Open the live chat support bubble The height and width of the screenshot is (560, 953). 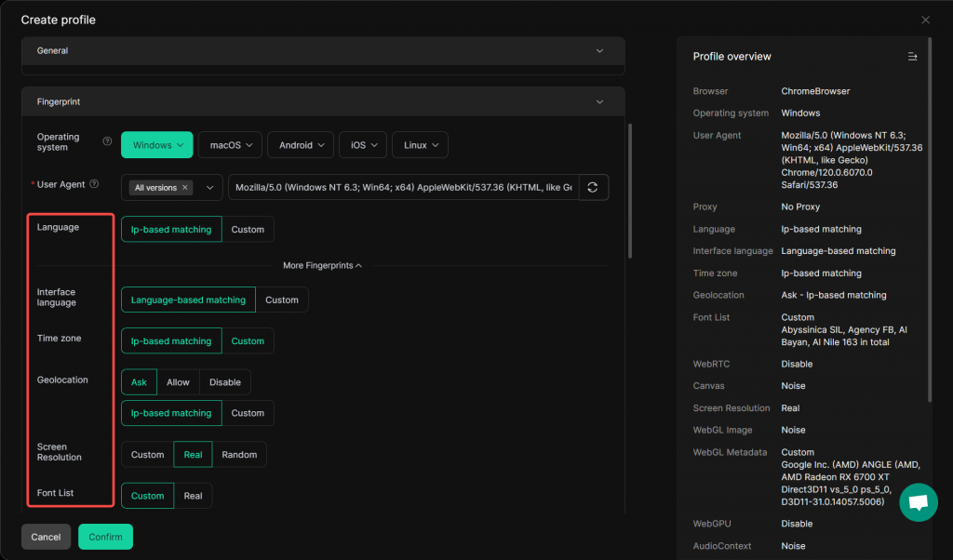click(918, 502)
